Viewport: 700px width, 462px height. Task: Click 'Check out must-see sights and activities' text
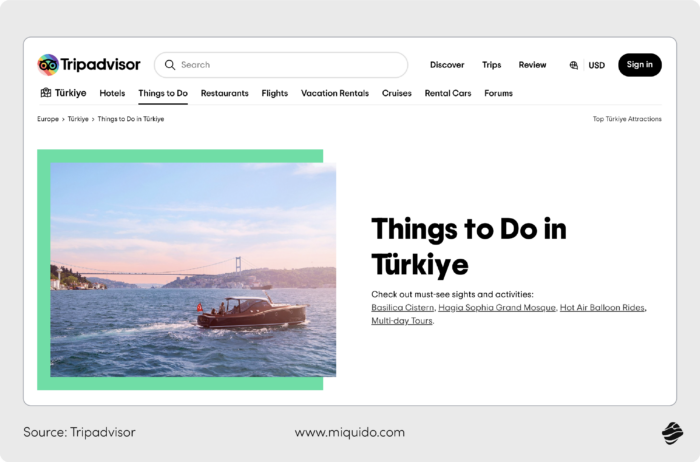[x=452, y=294]
